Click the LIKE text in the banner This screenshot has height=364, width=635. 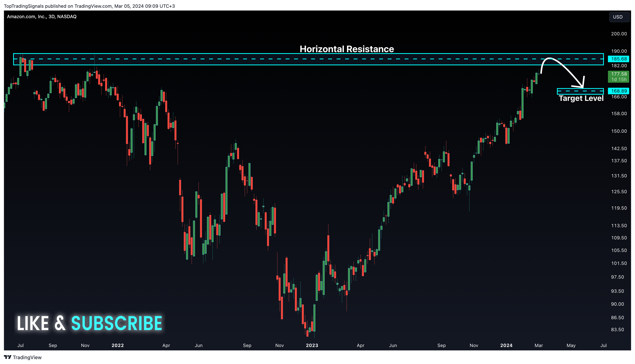tap(33, 323)
